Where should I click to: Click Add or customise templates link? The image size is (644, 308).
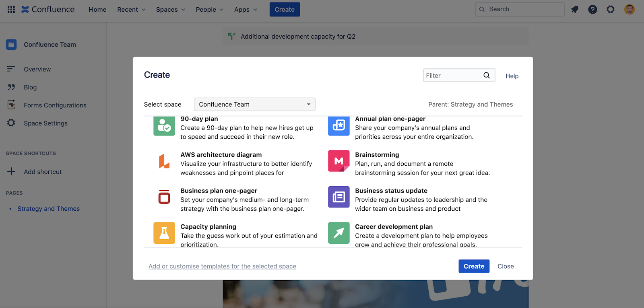tap(222, 266)
